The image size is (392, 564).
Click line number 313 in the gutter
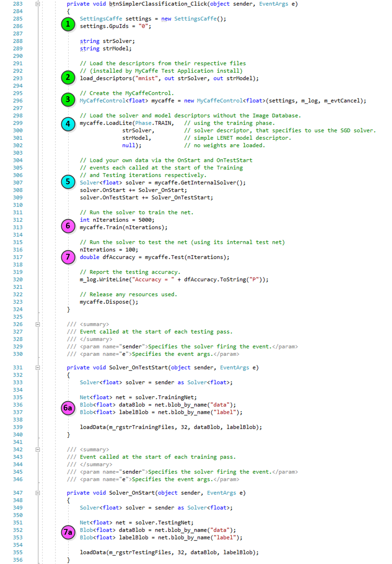pos(18,227)
